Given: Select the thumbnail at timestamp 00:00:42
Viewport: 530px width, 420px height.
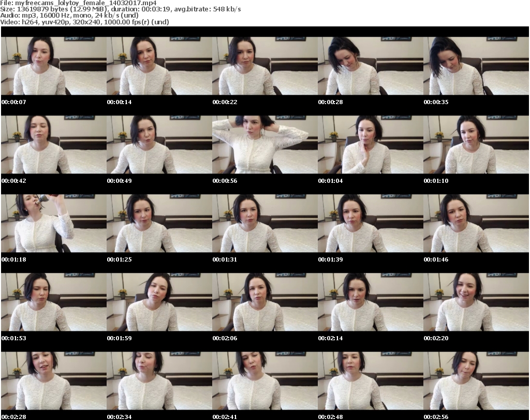Looking at the screenshot, I should 54,144.
